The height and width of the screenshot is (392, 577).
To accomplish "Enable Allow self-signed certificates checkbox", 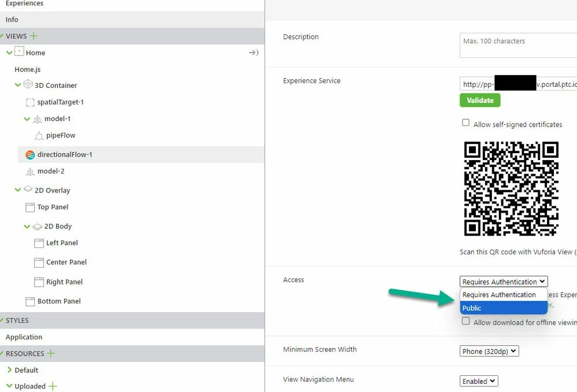I will (465, 123).
